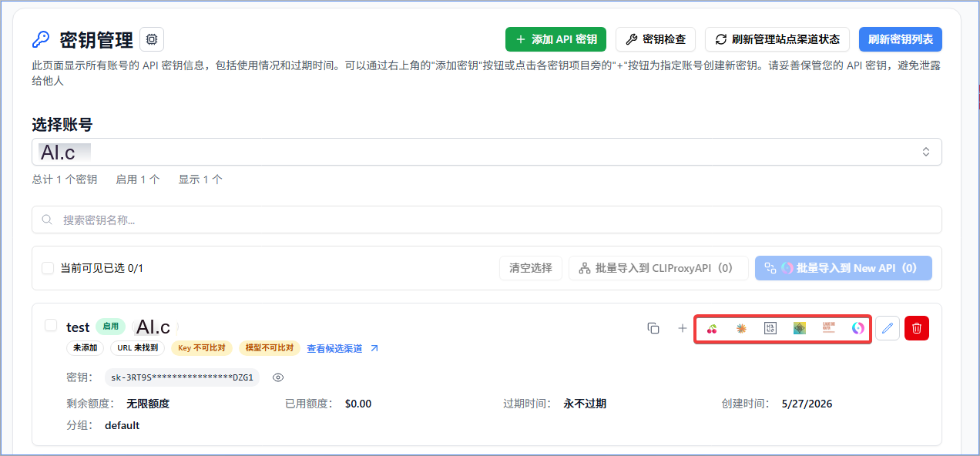The image size is (980, 456).
Task: Click the 启用 status badge on test
Action: (x=110, y=327)
